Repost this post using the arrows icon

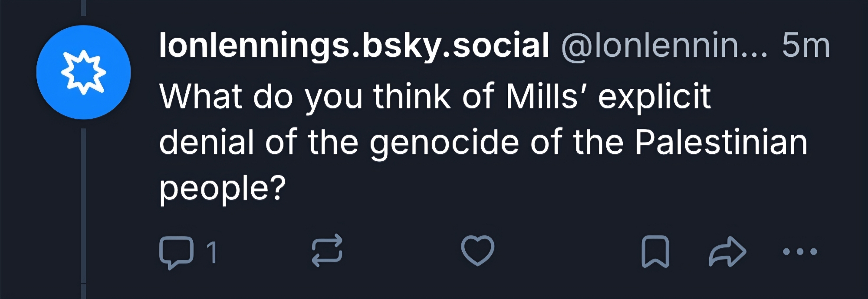pyautogui.click(x=327, y=251)
